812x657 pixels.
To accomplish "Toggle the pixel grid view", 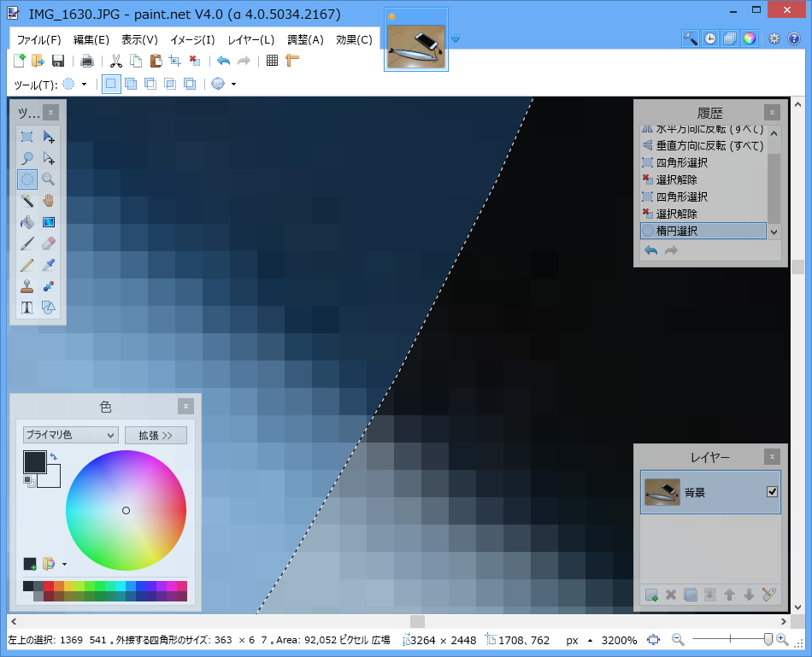I will 273,61.
